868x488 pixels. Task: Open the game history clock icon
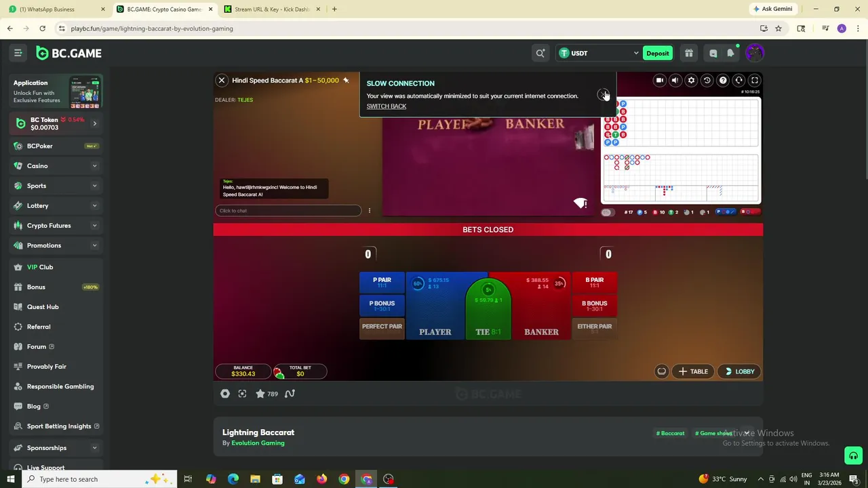click(707, 80)
